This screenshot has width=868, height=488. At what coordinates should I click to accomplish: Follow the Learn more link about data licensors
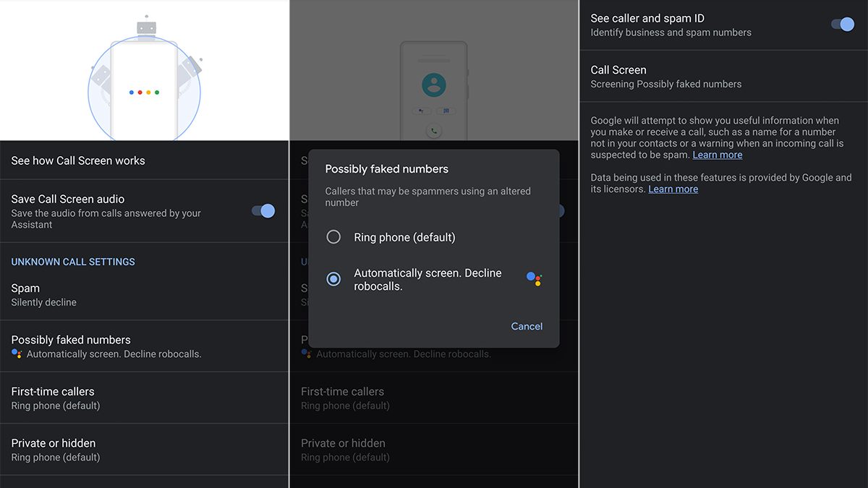click(x=673, y=189)
